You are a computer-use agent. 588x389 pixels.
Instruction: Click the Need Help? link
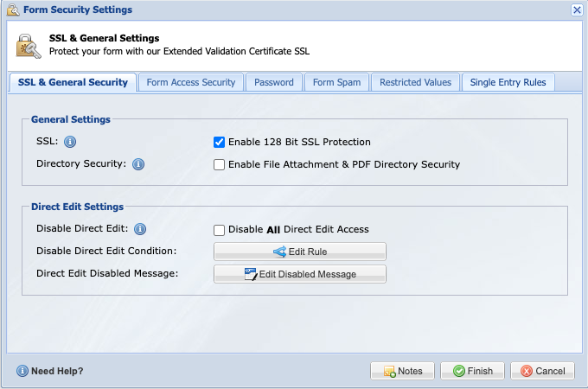click(x=57, y=371)
